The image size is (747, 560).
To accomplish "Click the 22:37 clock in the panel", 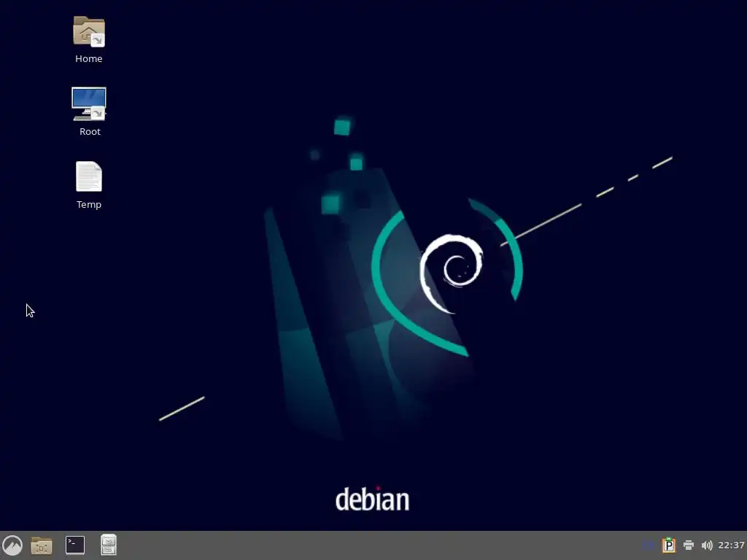I will tap(731, 545).
